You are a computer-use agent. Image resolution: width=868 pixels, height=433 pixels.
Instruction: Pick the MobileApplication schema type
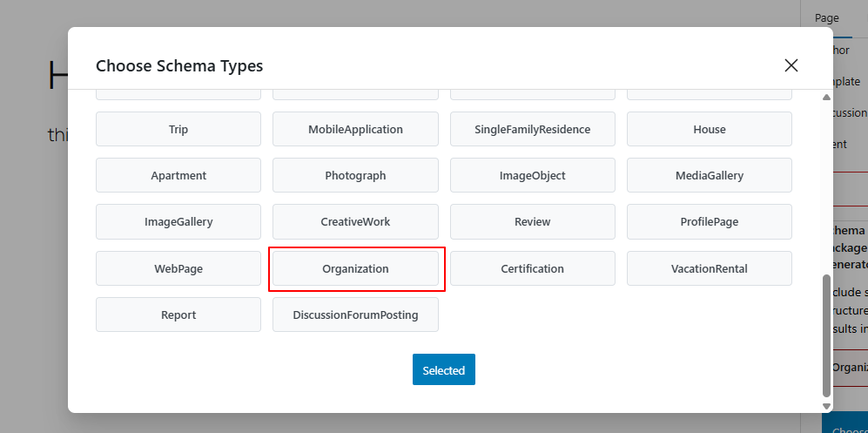pyautogui.click(x=355, y=129)
